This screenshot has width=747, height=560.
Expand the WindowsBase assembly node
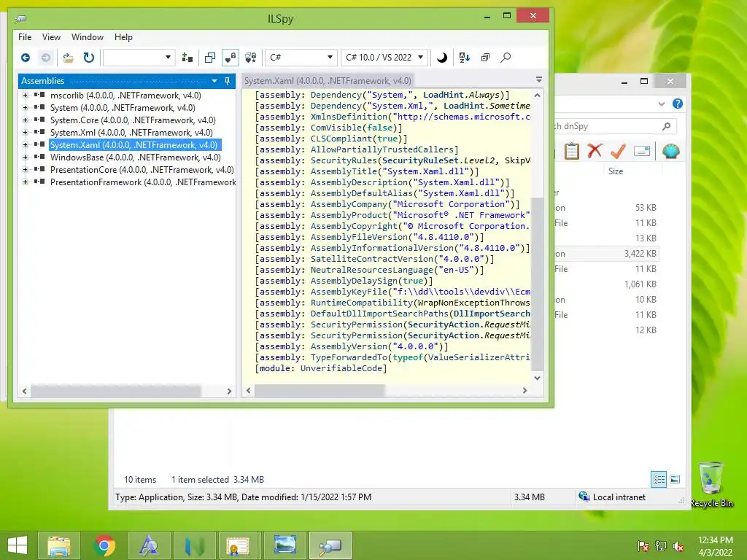tap(26, 157)
